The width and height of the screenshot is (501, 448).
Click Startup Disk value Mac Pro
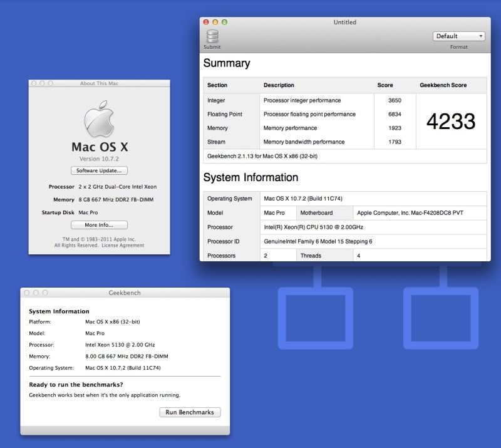coord(88,212)
